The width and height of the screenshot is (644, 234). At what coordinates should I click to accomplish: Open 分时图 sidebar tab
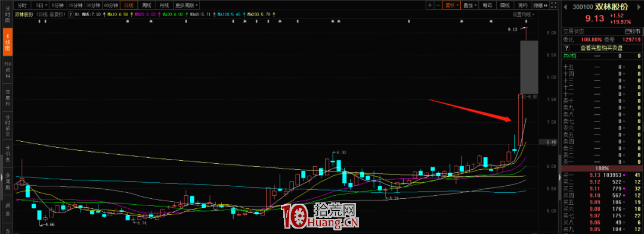[7, 14]
